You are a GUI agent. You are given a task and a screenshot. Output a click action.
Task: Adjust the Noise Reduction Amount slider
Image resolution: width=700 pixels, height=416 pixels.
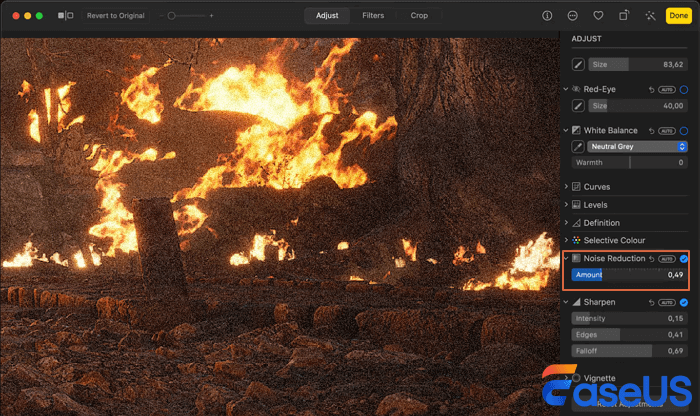point(629,275)
